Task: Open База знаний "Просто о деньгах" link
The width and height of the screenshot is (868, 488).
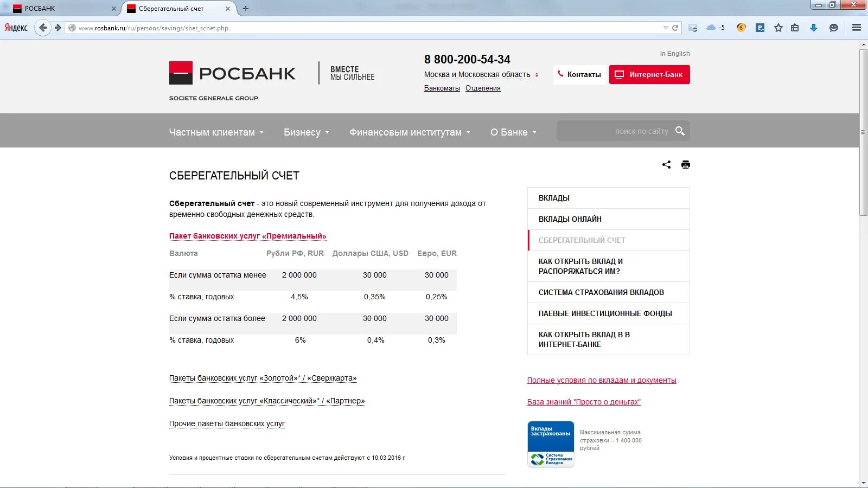Action: 584,402
